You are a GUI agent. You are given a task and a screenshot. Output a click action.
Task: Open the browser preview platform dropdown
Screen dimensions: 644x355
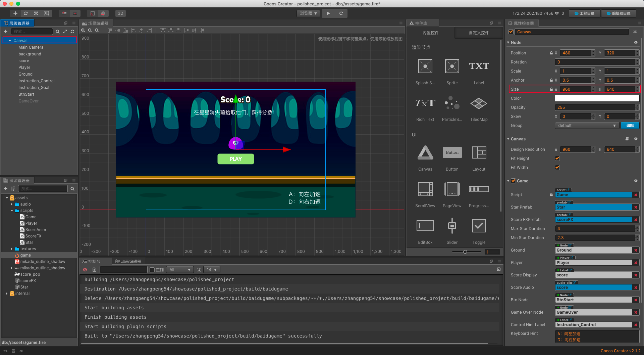pyautogui.click(x=308, y=13)
